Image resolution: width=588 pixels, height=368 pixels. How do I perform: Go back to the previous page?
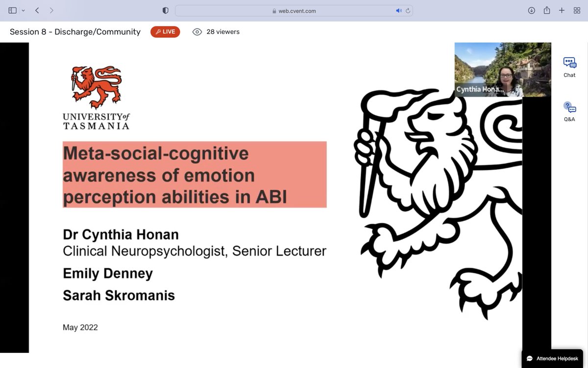tap(37, 10)
